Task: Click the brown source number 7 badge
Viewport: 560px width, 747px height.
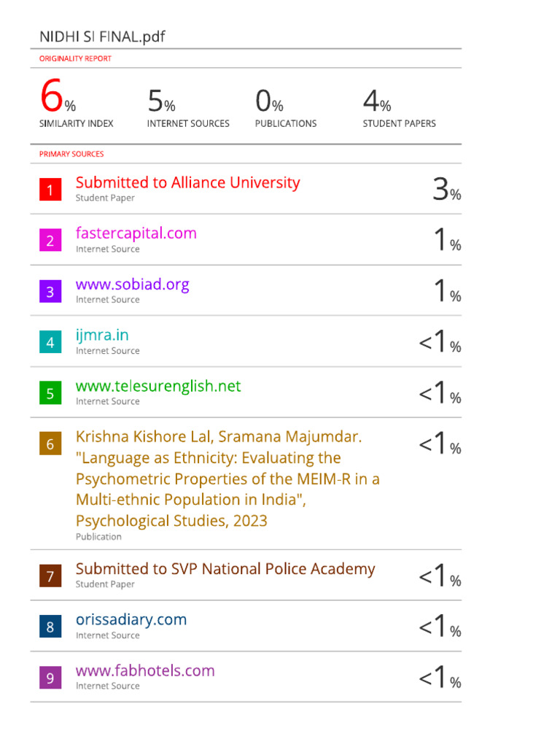Action: pos(50,576)
